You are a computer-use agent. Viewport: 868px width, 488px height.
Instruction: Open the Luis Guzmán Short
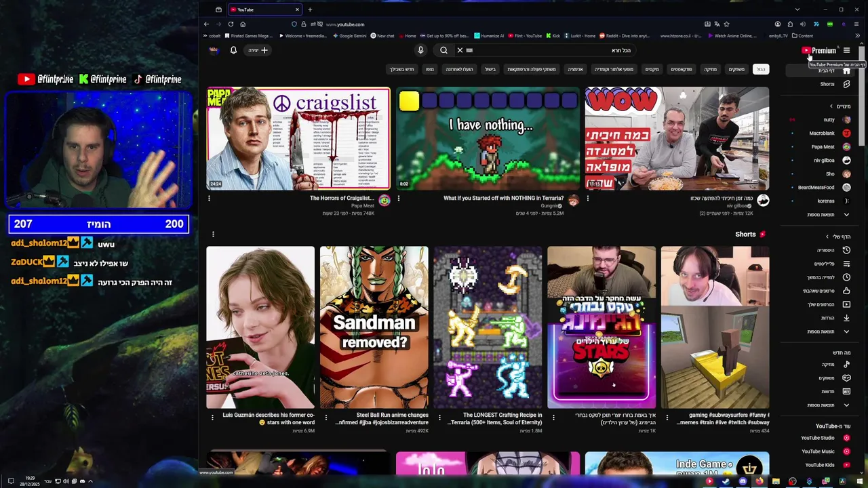click(x=260, y=327)
